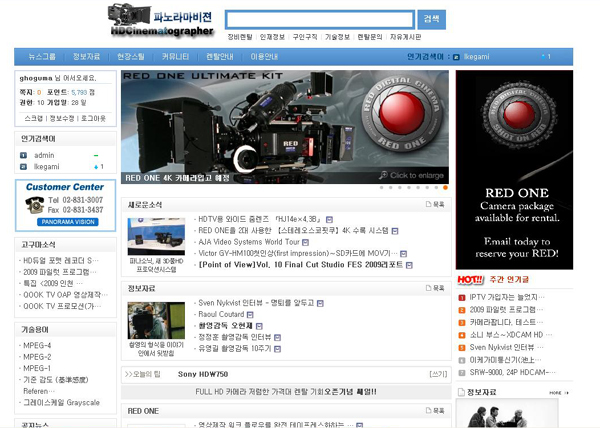This screenshot has height=428, width=600.
Task: Click in the top search input field
Action: (x=319, y=19)
